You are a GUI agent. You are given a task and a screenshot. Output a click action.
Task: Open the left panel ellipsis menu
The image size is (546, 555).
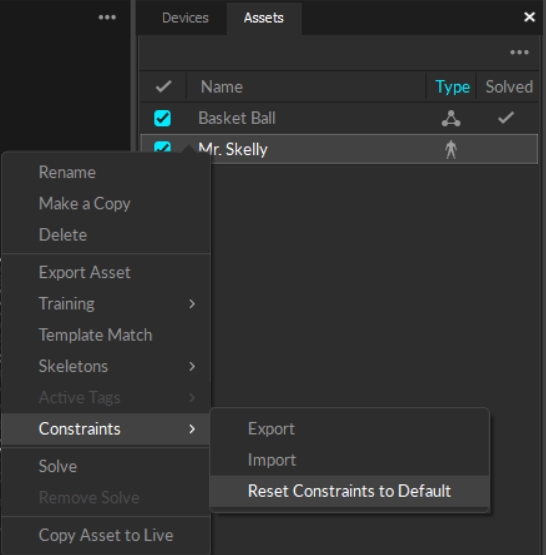pos(107,17)
